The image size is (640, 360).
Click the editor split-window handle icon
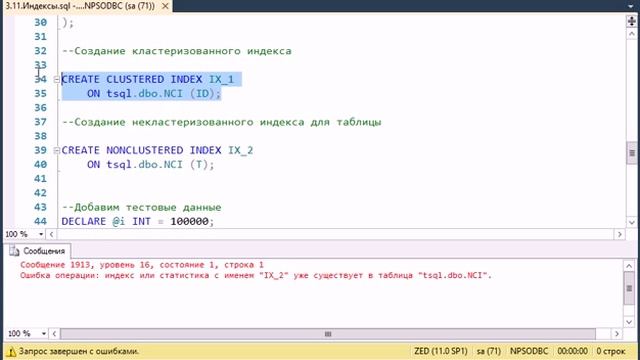631,21
